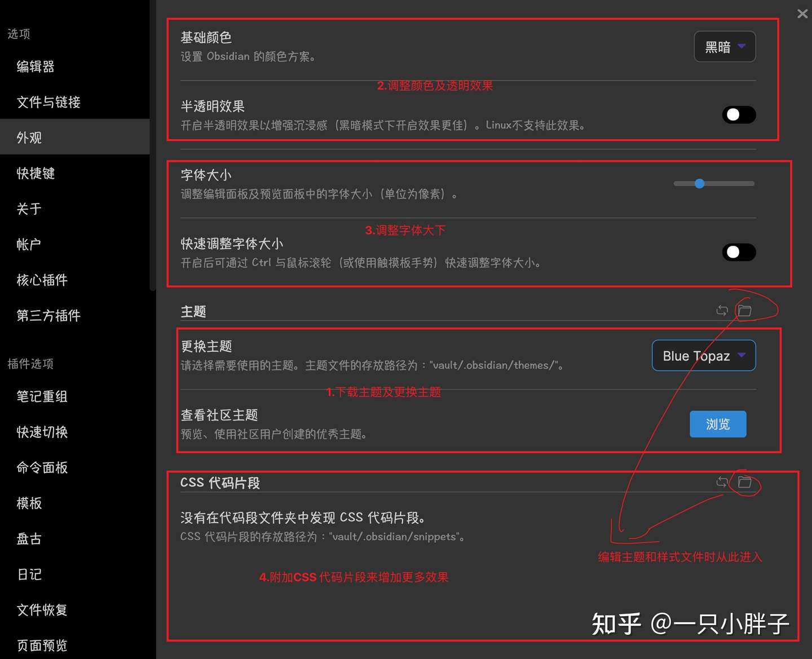Open the theme dropdown showing Blue Topaz
The width and height of the screenshot is (812, 659).
click(704, 356)
